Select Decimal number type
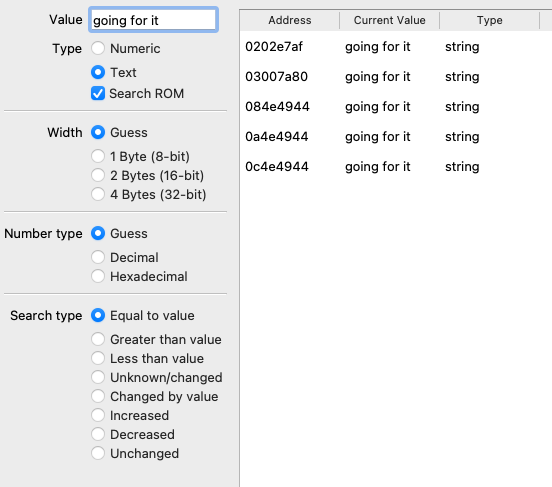Screen dimensions: 552x487 (98, 257)
